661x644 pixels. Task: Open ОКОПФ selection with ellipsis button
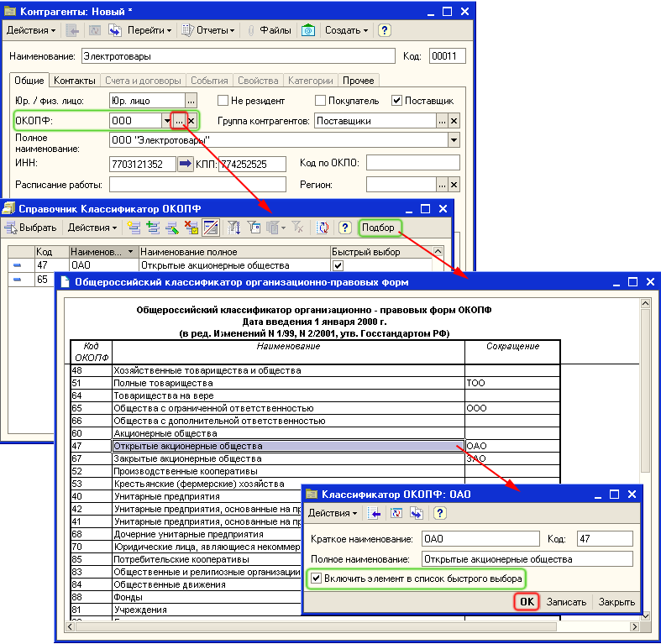point(179,121)
